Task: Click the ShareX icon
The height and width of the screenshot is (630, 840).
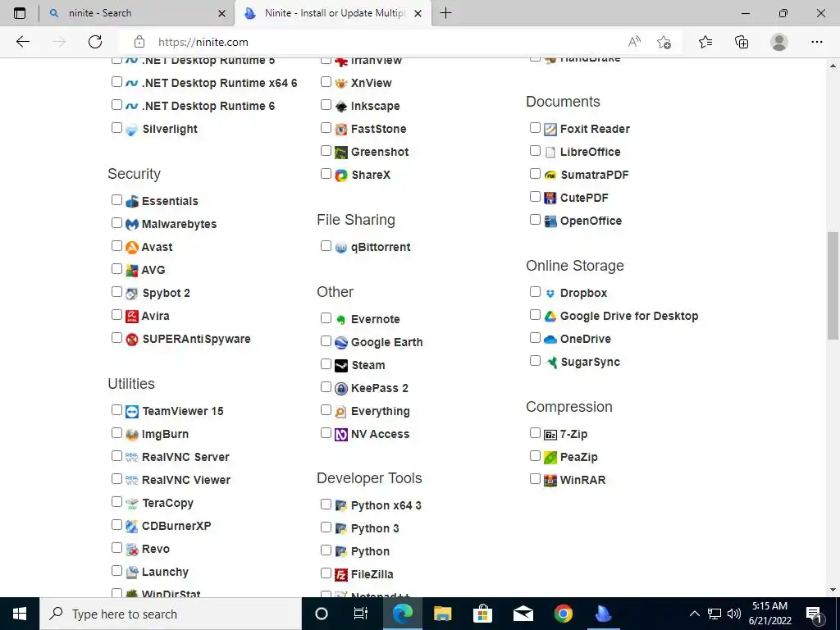Action: coord(341,176)
